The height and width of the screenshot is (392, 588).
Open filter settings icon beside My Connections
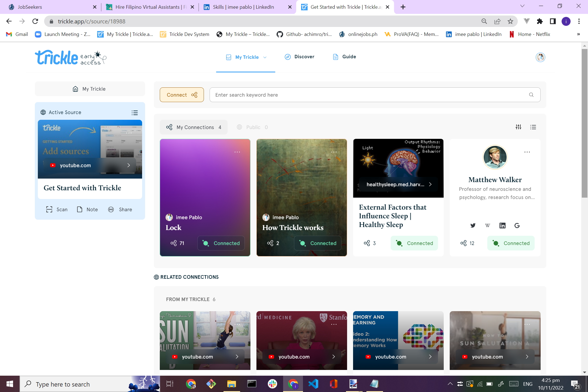(518, 127)
